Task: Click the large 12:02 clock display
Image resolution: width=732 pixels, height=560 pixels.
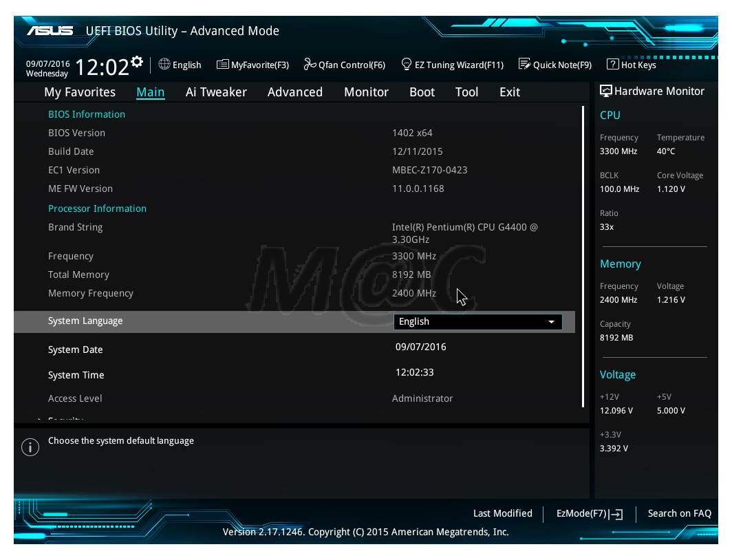Action: tap(102, 67)
